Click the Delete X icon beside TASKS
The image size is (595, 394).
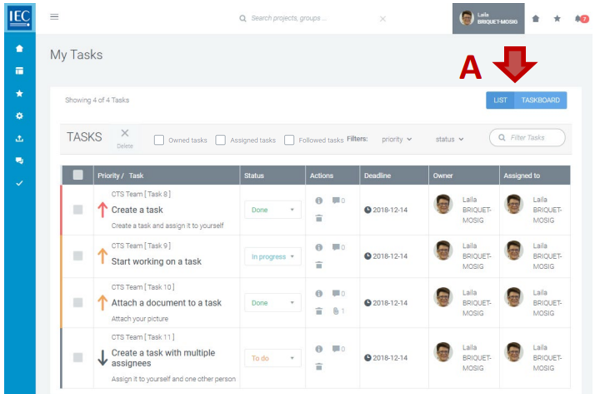125,138
